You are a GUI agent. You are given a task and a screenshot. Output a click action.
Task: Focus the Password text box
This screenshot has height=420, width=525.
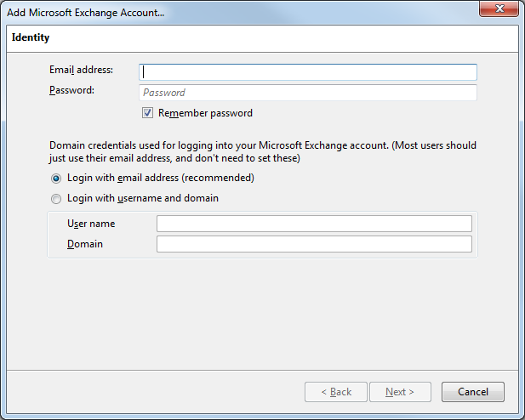tap(308, 93)
